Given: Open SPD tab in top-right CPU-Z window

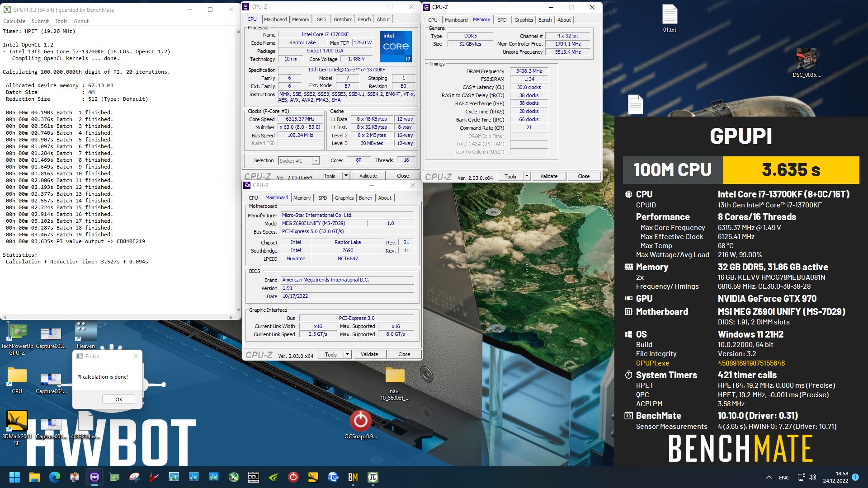Looking at the screenshot, I should [x=502, y=20].
